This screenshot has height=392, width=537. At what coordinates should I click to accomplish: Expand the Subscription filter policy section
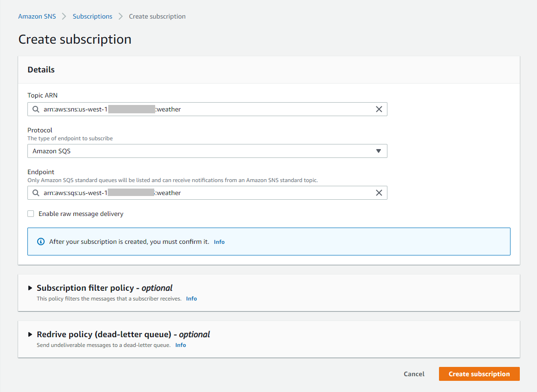(30, 288)
